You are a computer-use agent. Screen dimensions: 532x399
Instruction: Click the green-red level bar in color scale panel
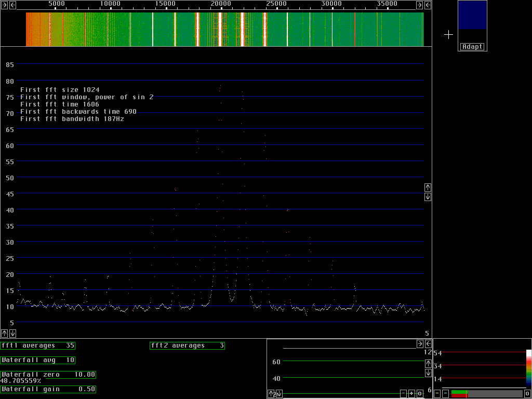[487, 394]
